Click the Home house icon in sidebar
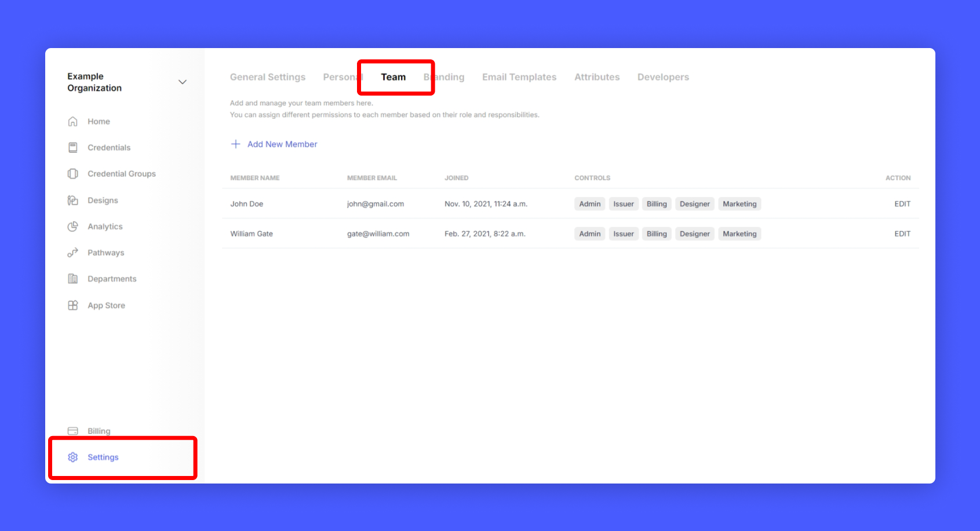The width and height of the screenshot is (980, 531). (72, 122)
